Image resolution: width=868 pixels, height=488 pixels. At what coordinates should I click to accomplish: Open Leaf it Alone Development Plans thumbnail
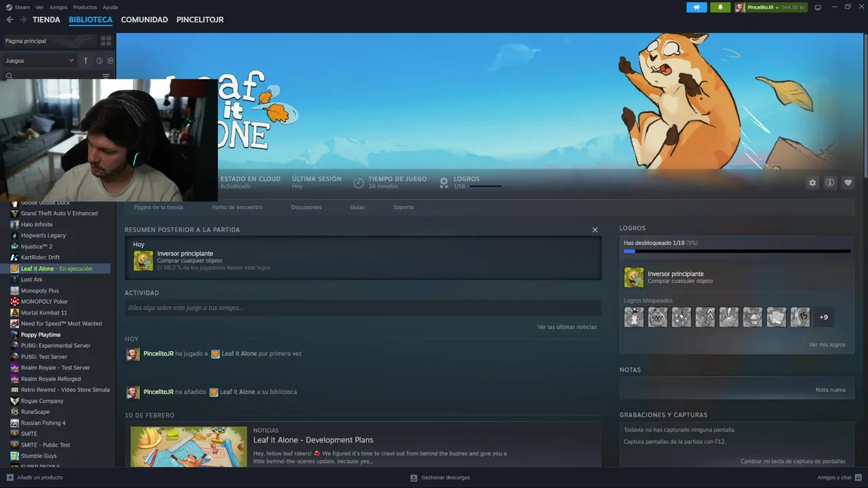pos(189,447)
